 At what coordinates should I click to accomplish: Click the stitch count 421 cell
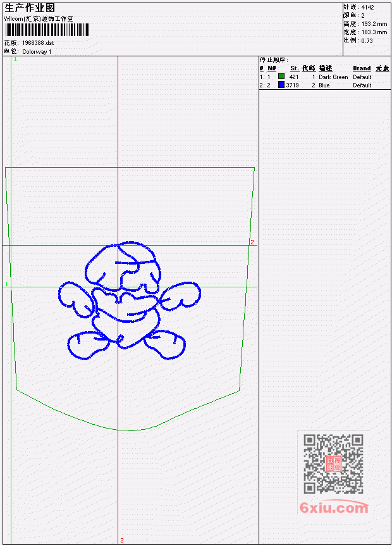(x=294, y=77)
